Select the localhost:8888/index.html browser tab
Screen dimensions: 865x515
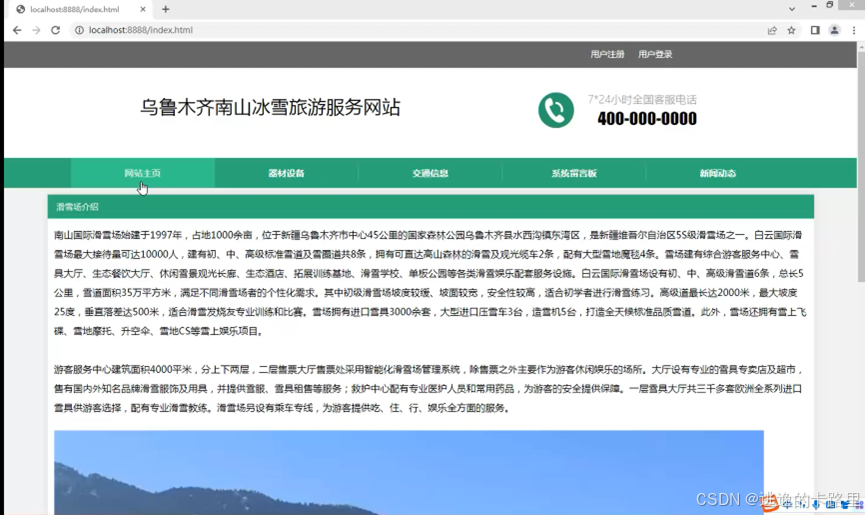[82, 9]
